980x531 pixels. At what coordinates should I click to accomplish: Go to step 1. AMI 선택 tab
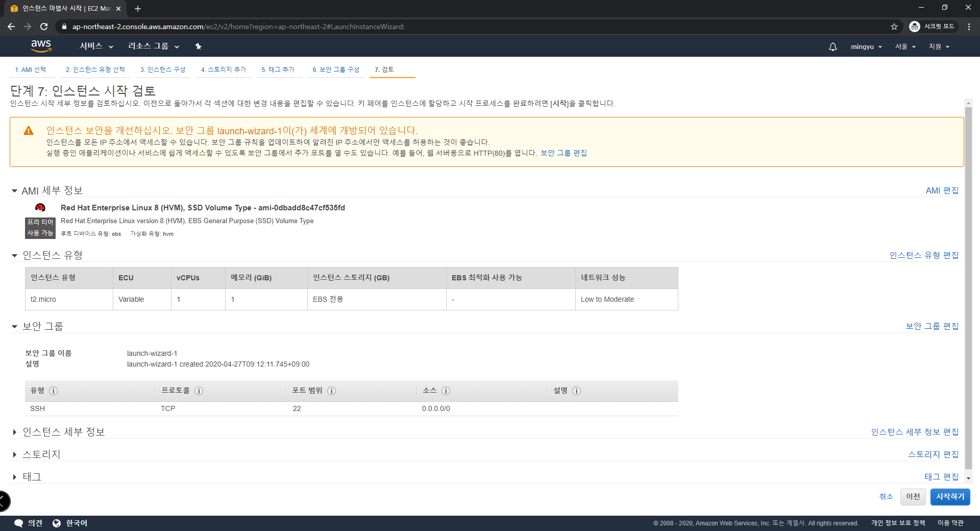point(31,70)
